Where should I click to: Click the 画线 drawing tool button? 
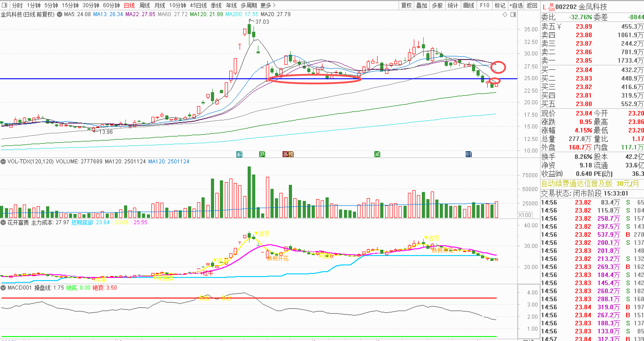pos(468,5)
